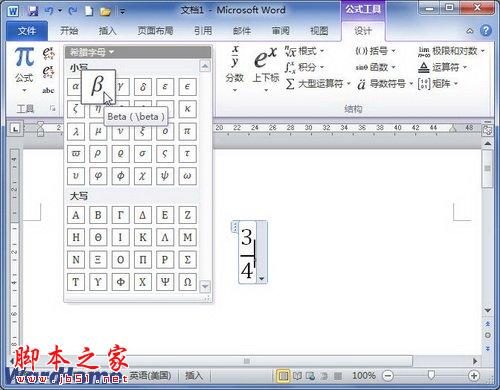Viewport: 500px width, 390px height.
Task: Insert the uppercase Lambda symbol
Action: pyautogui.click(x=165, y=237)
